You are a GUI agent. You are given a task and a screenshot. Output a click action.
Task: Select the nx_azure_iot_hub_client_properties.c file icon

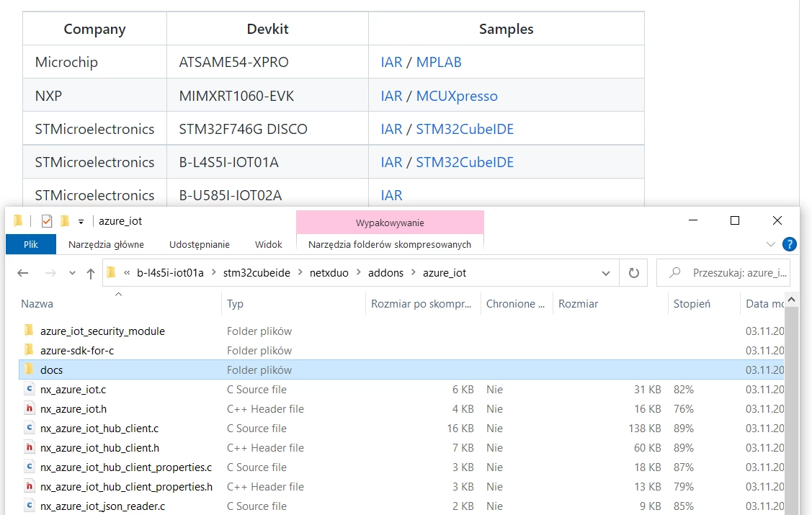point(30,467)
